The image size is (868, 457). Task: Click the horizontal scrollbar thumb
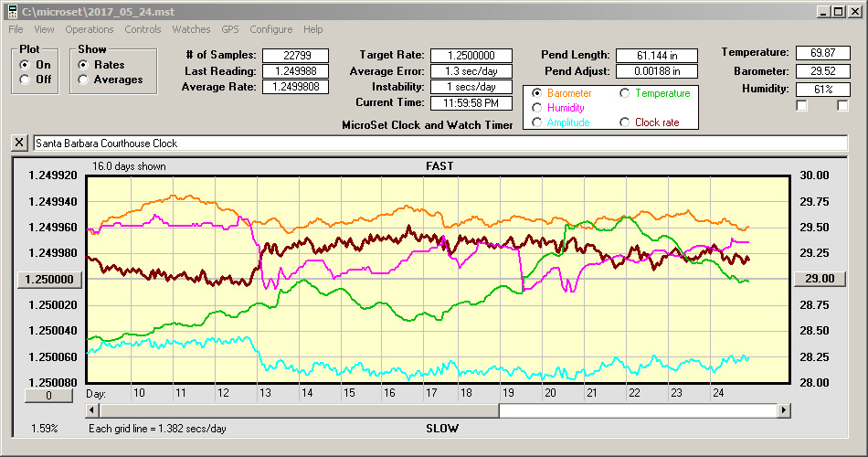point(299,410)
